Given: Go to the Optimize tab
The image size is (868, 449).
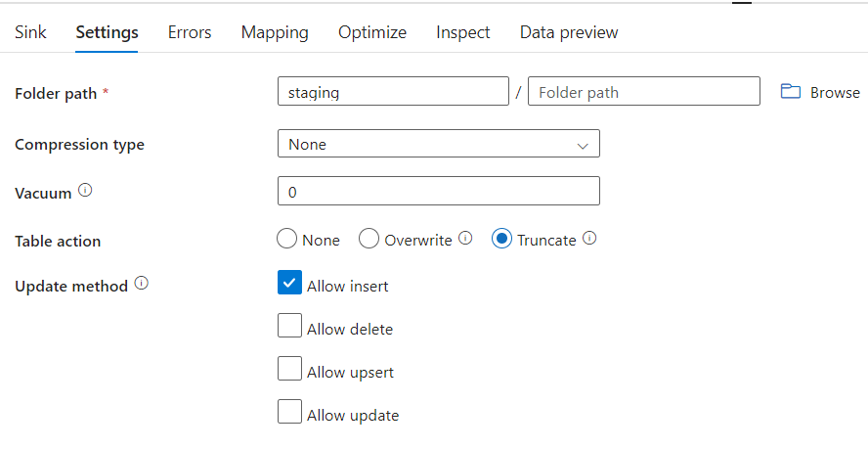Looking at the screenshot, I should point(372,32).
